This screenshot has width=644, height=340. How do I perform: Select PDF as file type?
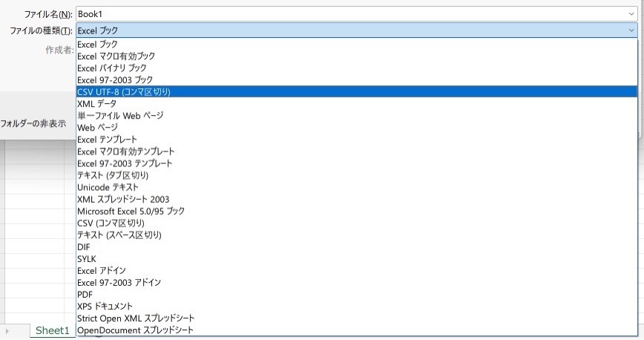pos(356,295)
